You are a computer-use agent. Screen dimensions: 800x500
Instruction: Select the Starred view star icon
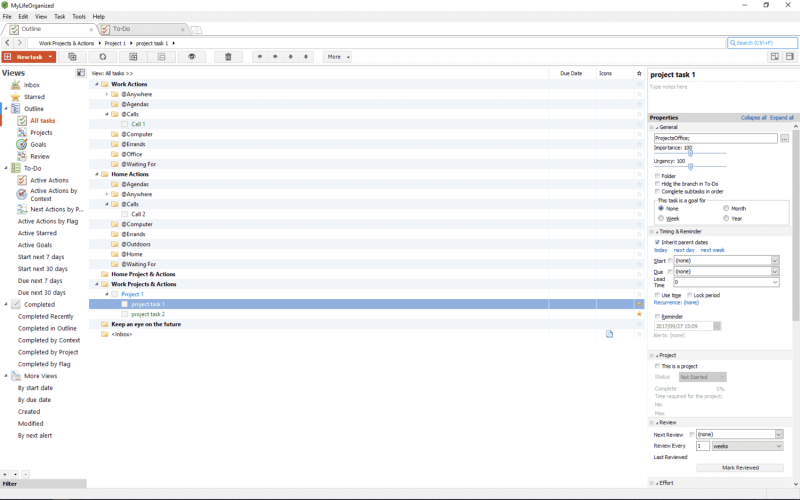point(16,97)
